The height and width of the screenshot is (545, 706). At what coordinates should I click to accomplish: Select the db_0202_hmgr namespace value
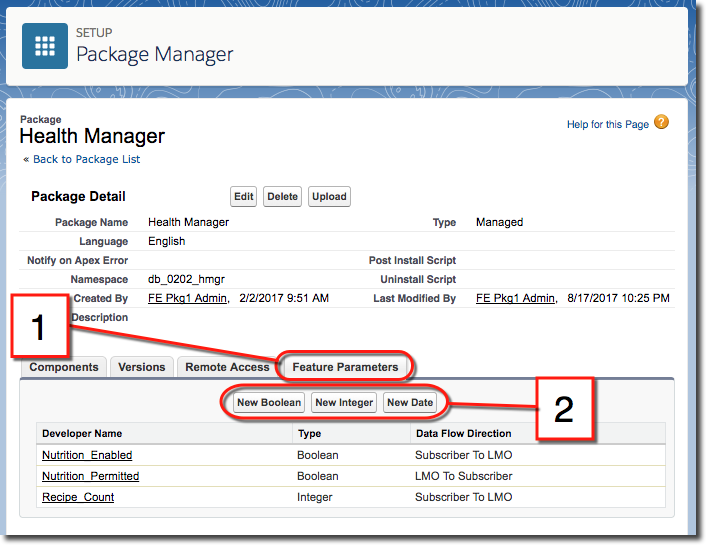coord(186,279)
